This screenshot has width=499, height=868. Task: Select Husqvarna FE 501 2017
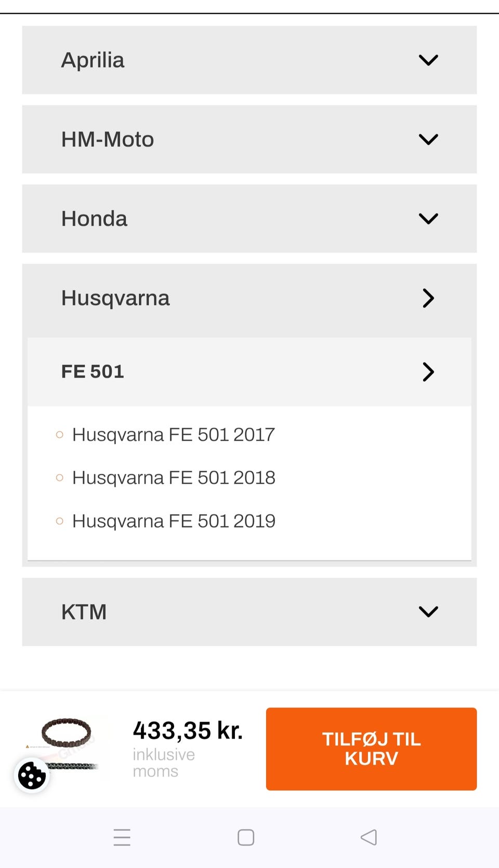(x=174, y=435)
